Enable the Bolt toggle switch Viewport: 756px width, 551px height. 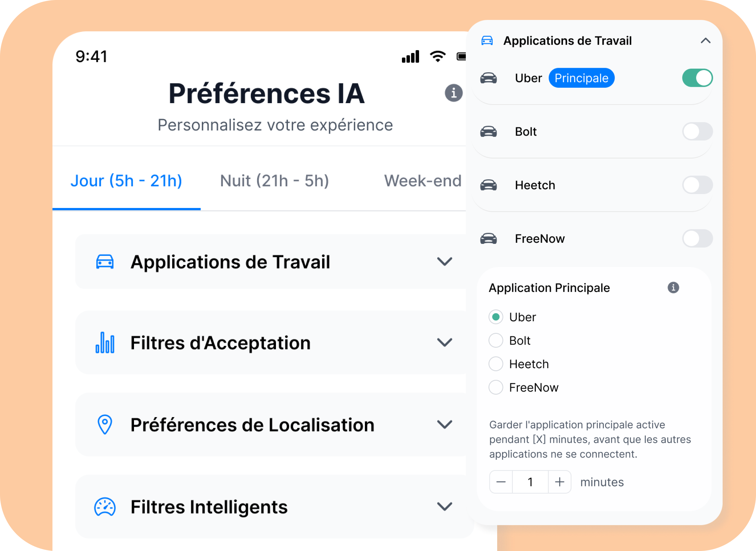pyautogui.click(x=697, y=132)
